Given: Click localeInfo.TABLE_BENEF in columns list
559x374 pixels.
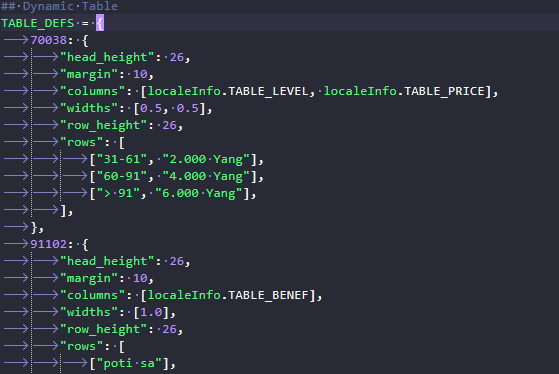Looking at the screenshot, I should point(228,295).
